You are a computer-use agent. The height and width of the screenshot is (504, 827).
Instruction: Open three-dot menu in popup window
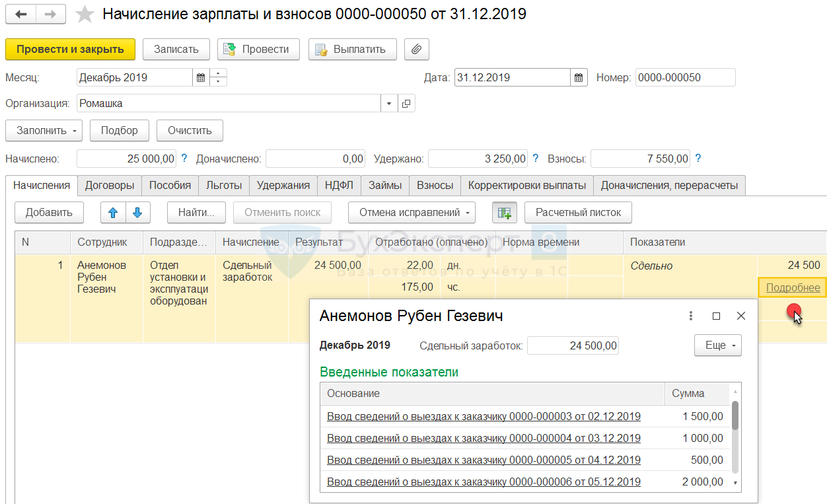coord(691,316)
